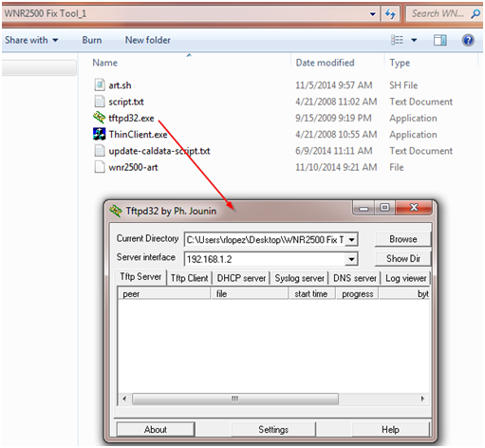Viewport: 485px width, 448px height.
Task: Select the ThinClient.exe application icon
Action: (99, 134)
